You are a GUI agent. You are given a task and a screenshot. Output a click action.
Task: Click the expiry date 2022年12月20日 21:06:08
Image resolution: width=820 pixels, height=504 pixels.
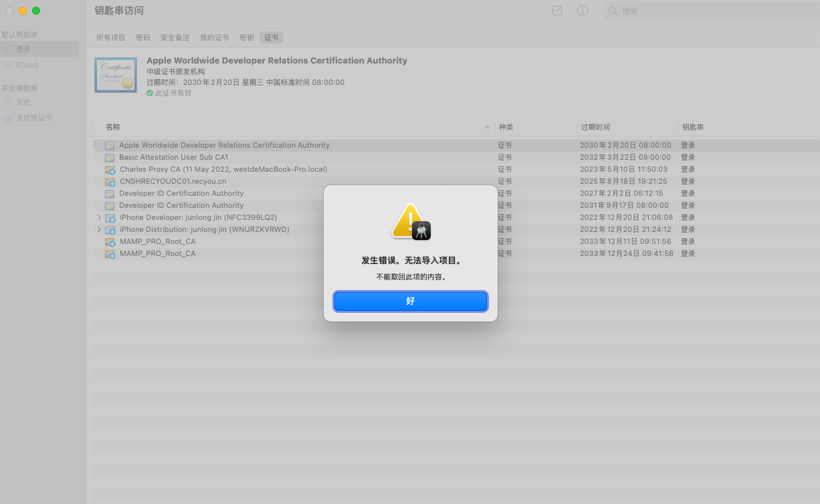coord(627,217)
